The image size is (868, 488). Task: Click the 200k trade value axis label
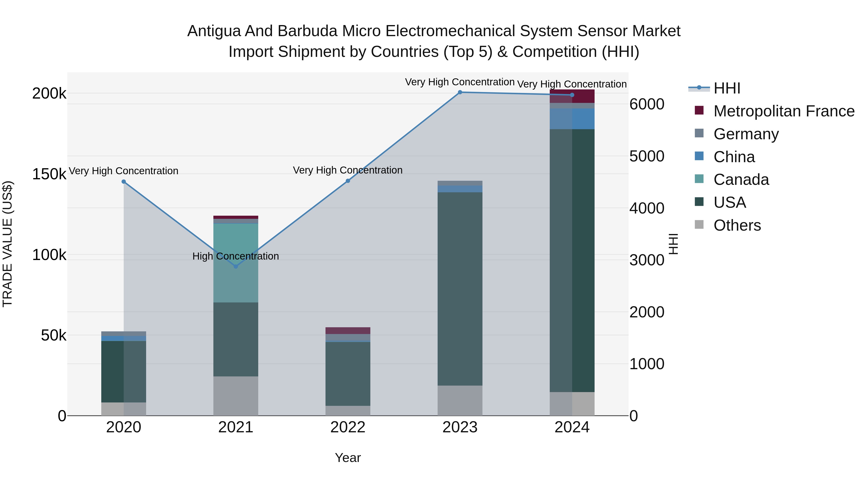coord(49,94)
